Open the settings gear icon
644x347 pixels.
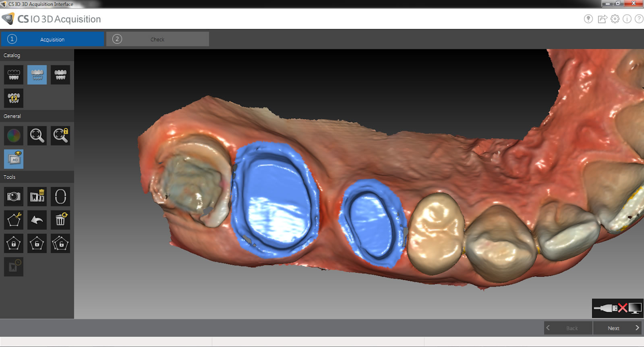click(x=615, y=19)
